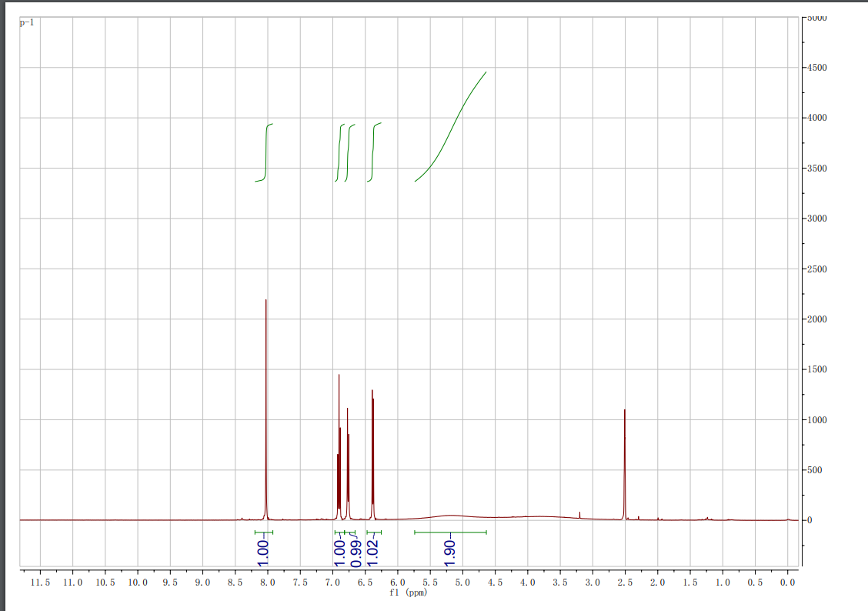
Task: Click the "p-1" spectrum title label
Action: coord(27,23)
